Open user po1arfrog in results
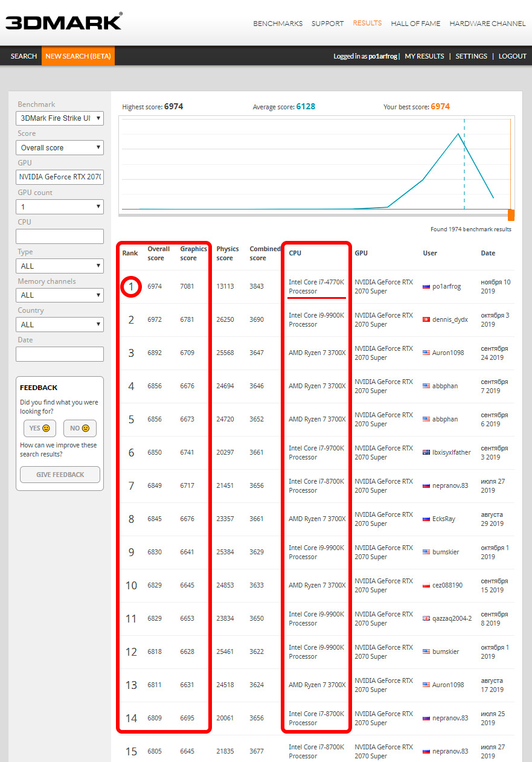Screen dimensions: 532x762 click(446, 286)
